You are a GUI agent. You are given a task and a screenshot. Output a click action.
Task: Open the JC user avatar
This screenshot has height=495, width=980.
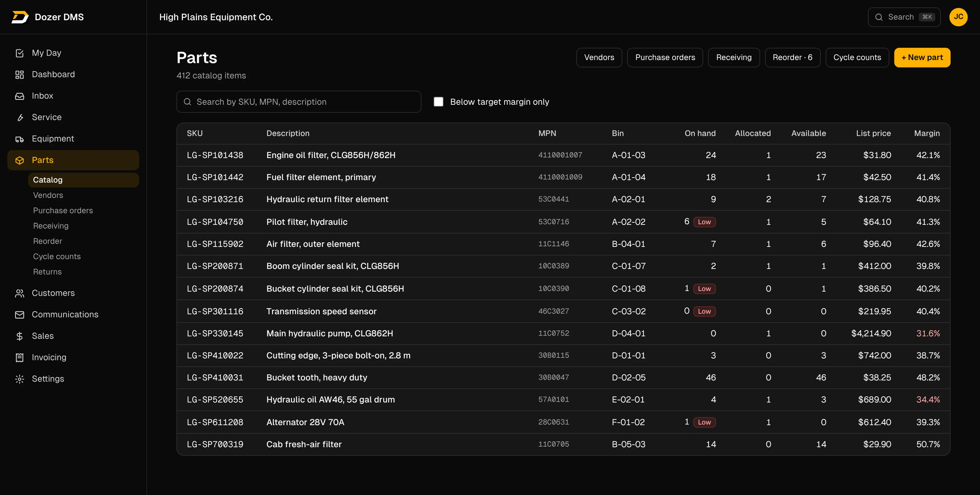958,17
